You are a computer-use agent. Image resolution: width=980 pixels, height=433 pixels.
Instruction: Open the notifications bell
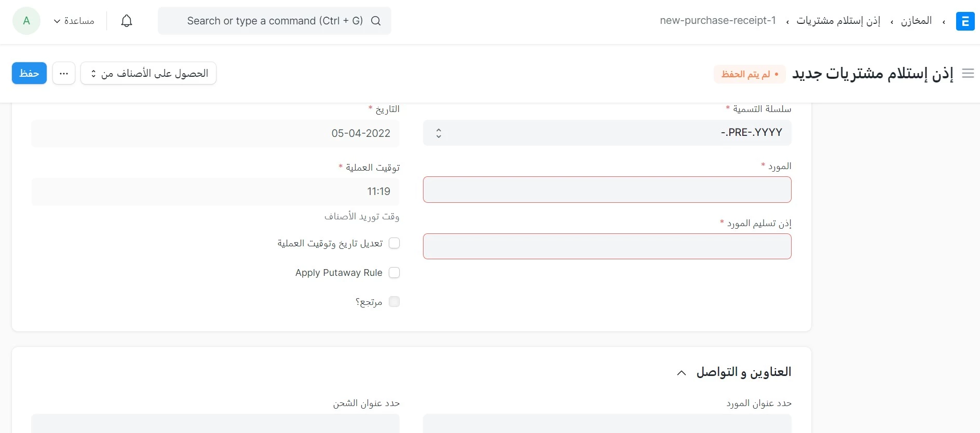click(x=127, y=21)
